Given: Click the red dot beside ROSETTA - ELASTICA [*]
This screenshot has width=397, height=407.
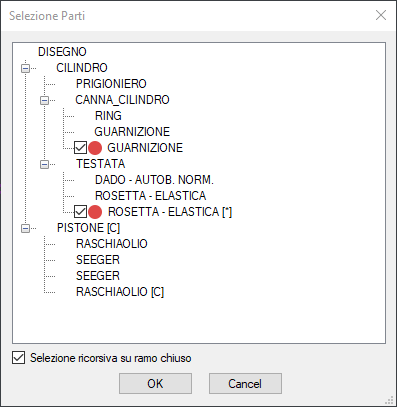Looking at the screenshot, I should [95, 212].
